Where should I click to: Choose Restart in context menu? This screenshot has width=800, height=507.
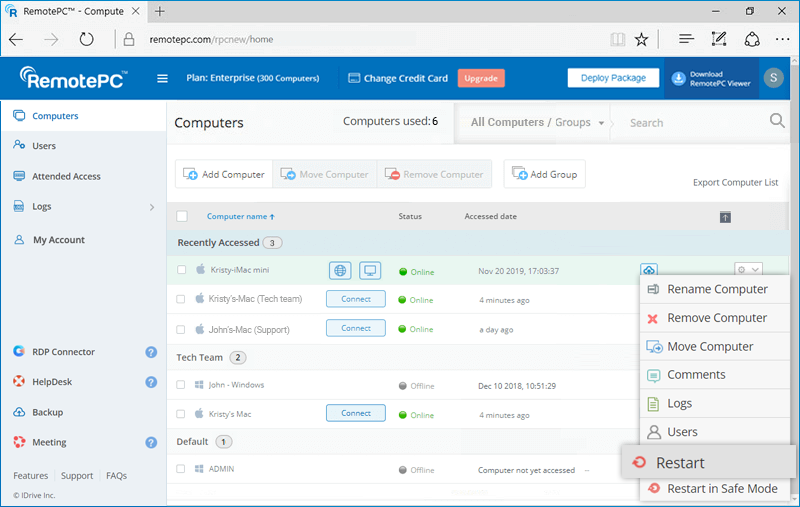[708, 463]
